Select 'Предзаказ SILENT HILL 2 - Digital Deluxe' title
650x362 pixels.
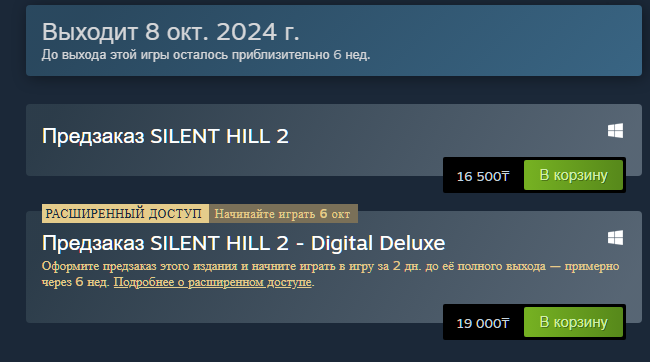coord(243,243)
